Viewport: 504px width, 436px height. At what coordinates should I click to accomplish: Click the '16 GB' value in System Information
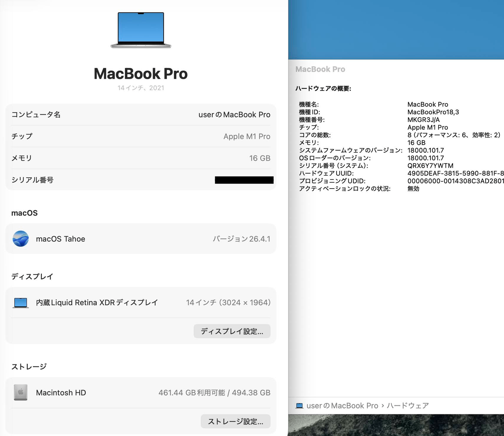[x=416, y=143]
